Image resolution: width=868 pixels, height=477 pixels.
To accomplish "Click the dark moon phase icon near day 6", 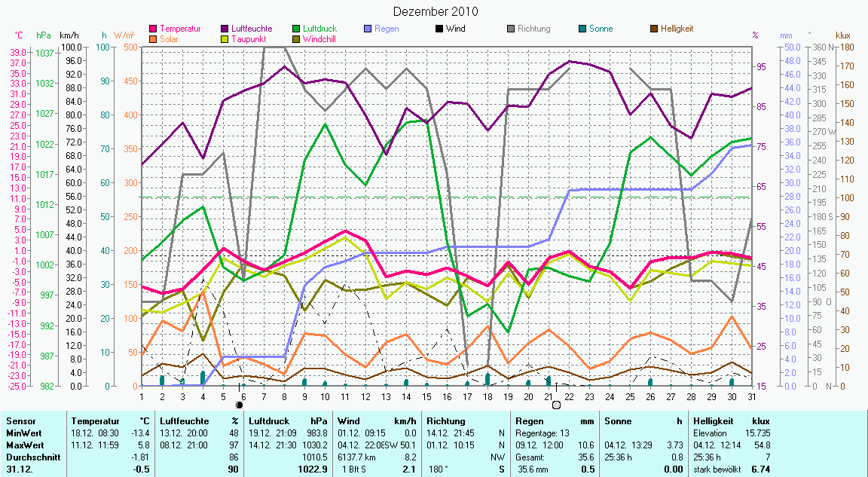I will (x=240, y=405).
